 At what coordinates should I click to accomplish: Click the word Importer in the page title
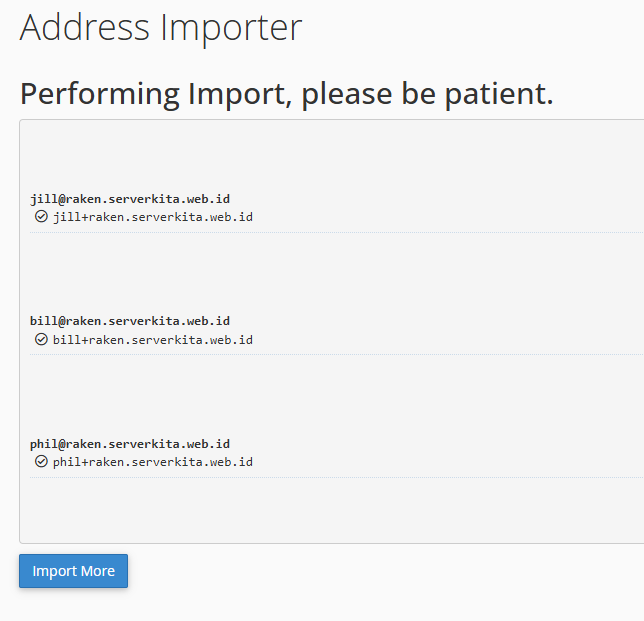coord(231,28)
